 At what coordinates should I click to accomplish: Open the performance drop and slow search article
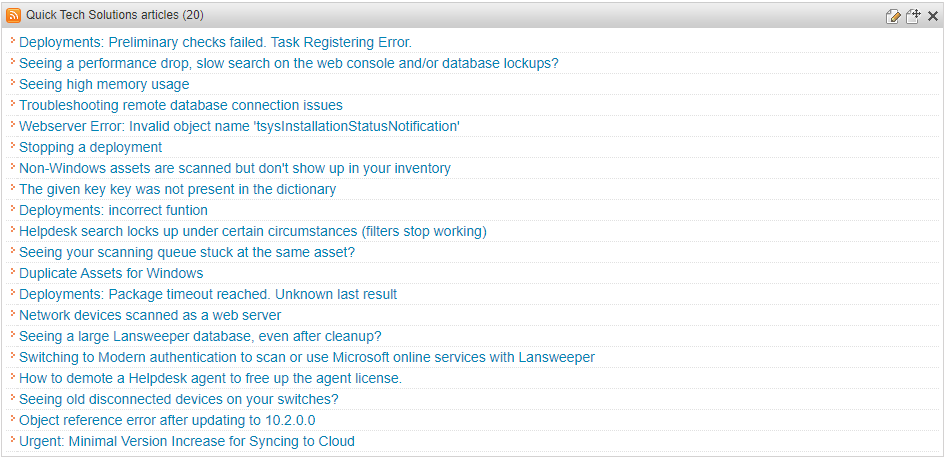pos(288,63)
